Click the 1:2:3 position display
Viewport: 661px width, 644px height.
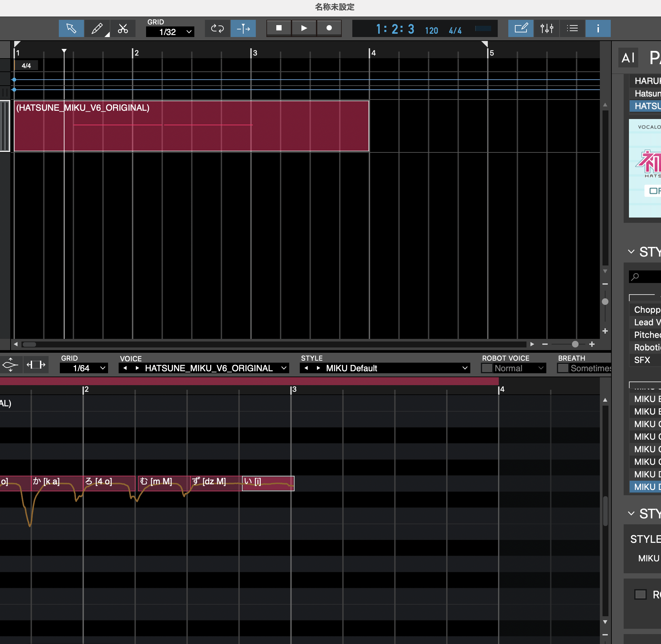tap(395, 29)
